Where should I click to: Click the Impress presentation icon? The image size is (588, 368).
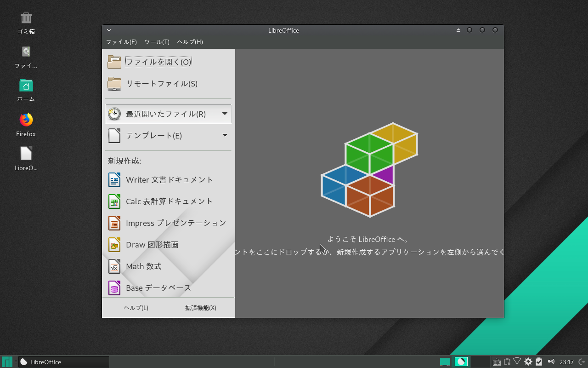point(114,223)
